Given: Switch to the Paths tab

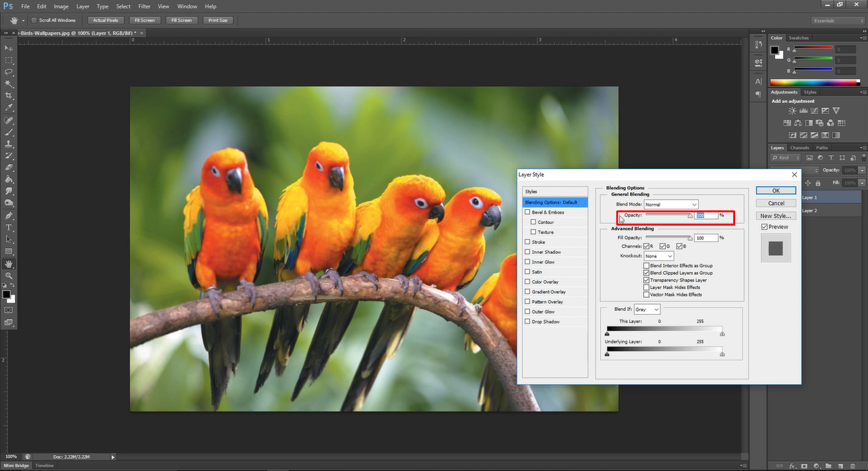Looking at the screenshot, I should pos(822,147).
